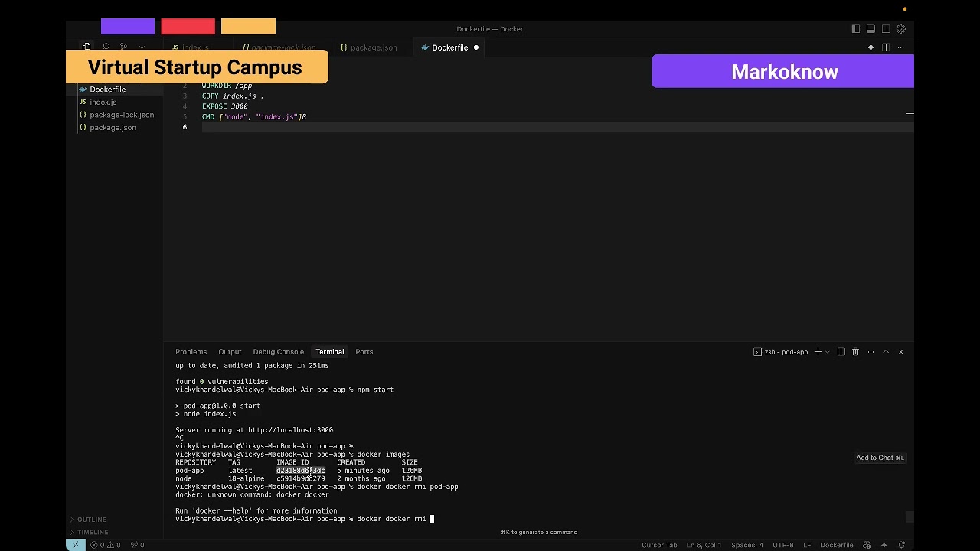Open the Debug Console panel tab
Image resolution: width=980 pixels, height=551 pixels.
point(279,352)
